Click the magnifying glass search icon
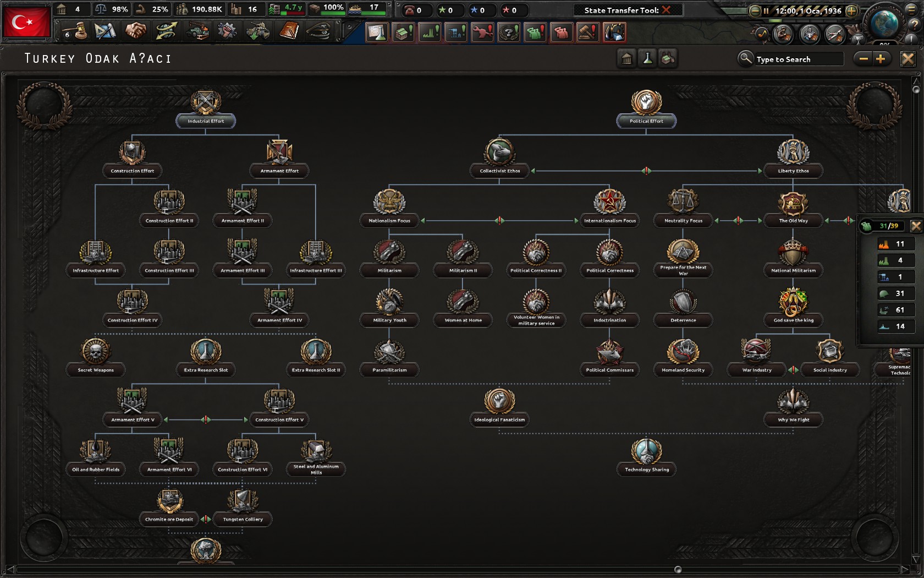 745,58
